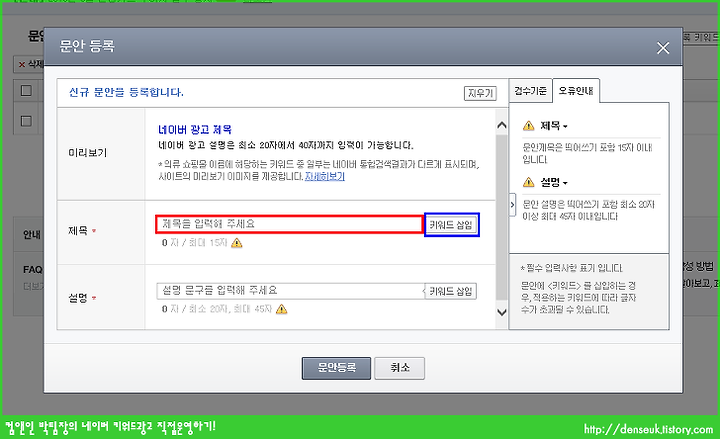Expand the 제목 section in error guide
This screenshot has width=720, height=439.
[x=554, y=125]
